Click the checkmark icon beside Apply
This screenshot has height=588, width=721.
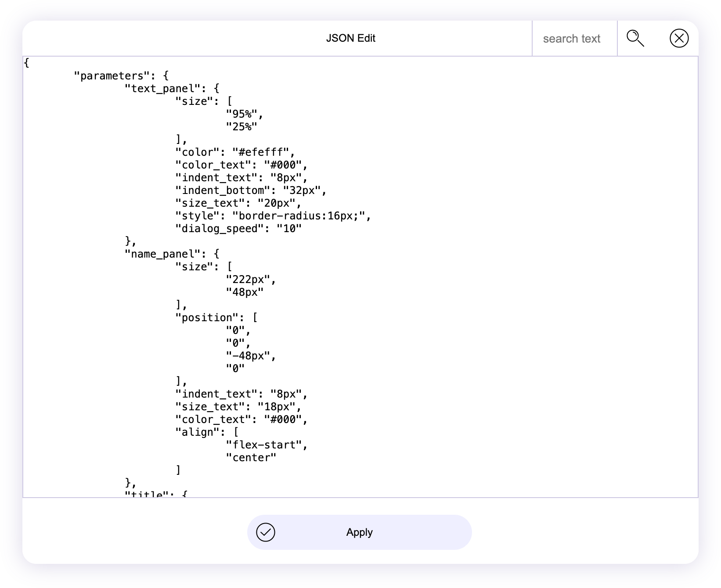pos(266,532)
